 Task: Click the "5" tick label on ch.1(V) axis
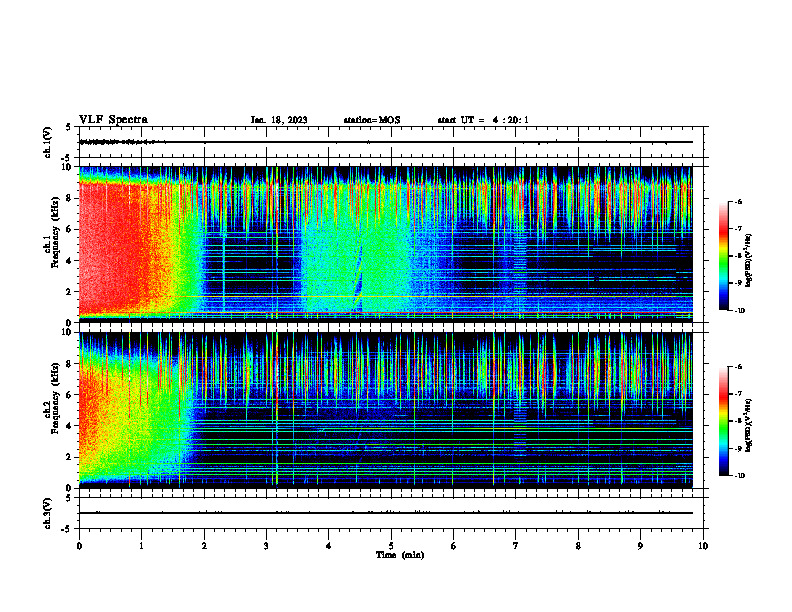coord(70,127)
